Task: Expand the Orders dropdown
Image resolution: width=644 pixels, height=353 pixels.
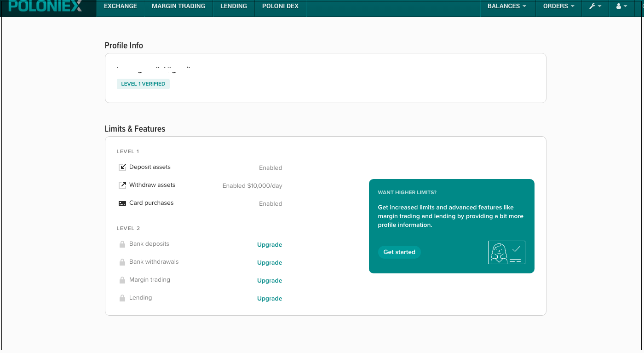Action: pos(559,6)
